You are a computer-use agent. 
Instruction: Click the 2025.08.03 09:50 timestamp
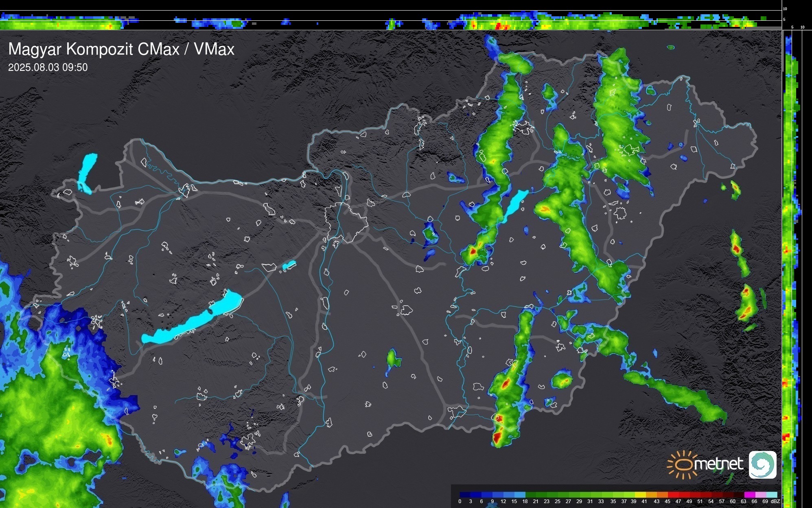[48, 68]
